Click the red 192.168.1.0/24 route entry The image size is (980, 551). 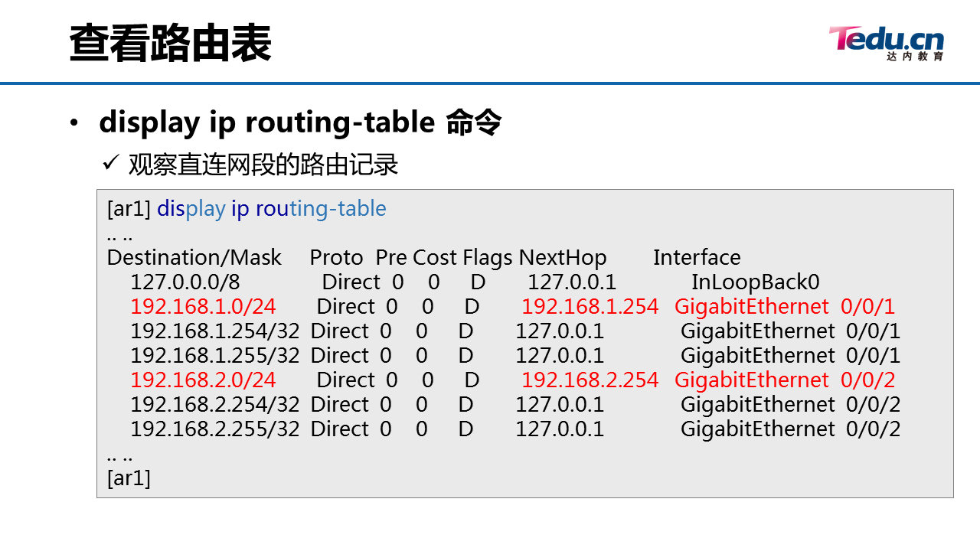pyautogui.click(x=203, y=306)
